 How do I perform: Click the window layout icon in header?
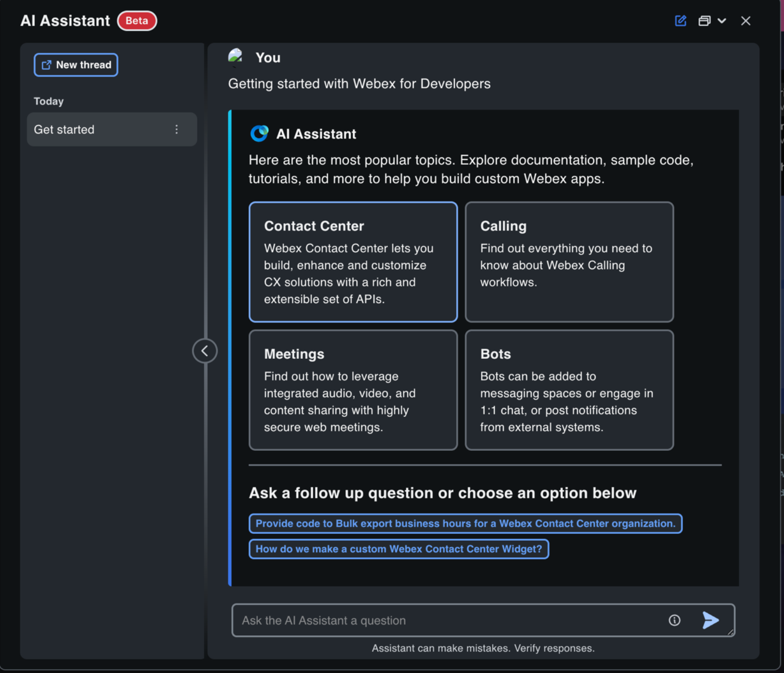704,21
